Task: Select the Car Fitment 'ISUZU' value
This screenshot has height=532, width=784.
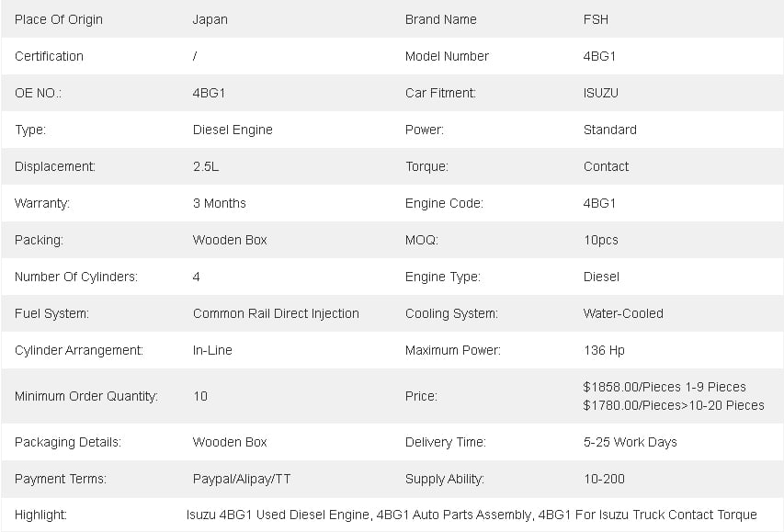Action: click(x=600, y=93)
